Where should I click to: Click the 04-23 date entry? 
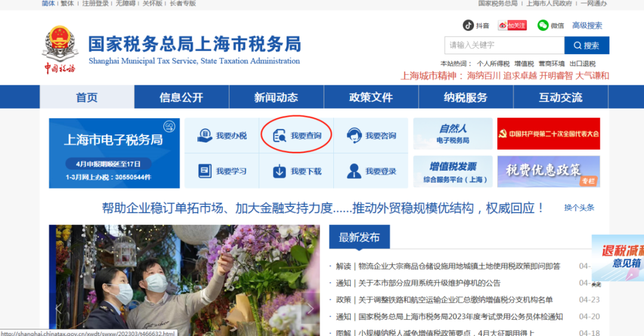589,300
